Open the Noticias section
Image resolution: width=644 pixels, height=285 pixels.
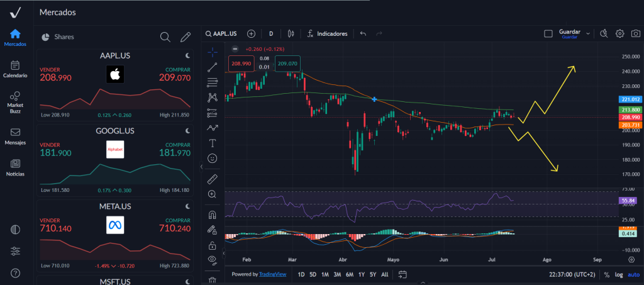pyautogui.click(x=15, y=168)
